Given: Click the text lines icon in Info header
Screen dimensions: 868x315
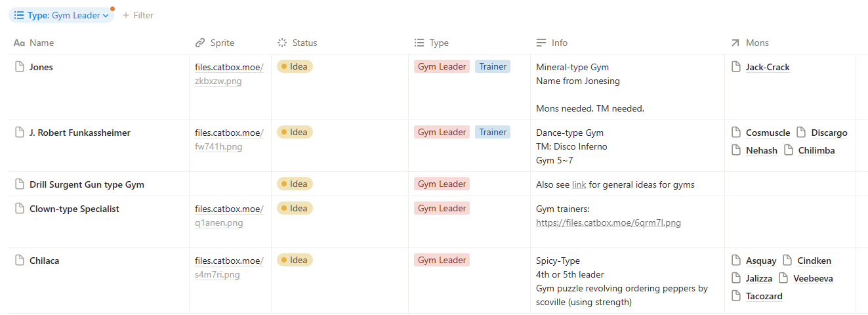Looking at the screenshot, I should click(x=541, y=43).
